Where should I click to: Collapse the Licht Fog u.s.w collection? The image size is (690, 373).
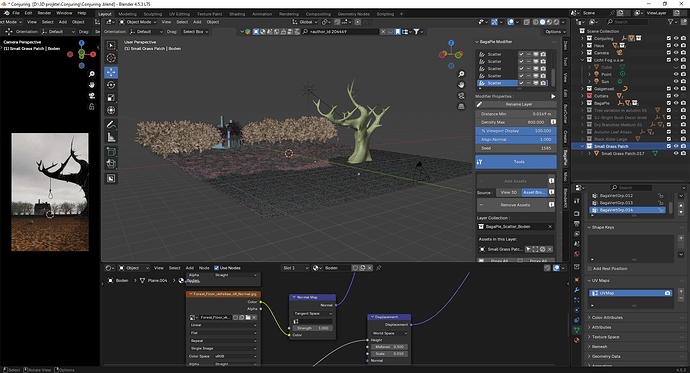pyautogui.click(x=582, y=60)
